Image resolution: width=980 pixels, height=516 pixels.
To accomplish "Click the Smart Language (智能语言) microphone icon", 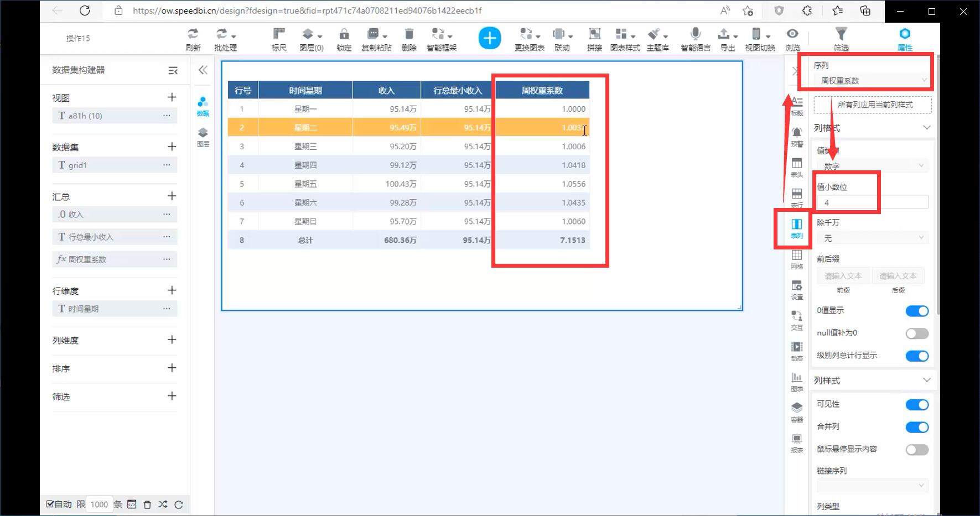I will point(696,39).
